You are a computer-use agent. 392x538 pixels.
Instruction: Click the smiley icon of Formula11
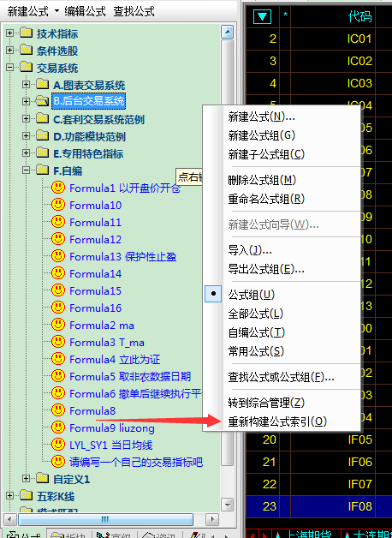[x=58, y=222]
